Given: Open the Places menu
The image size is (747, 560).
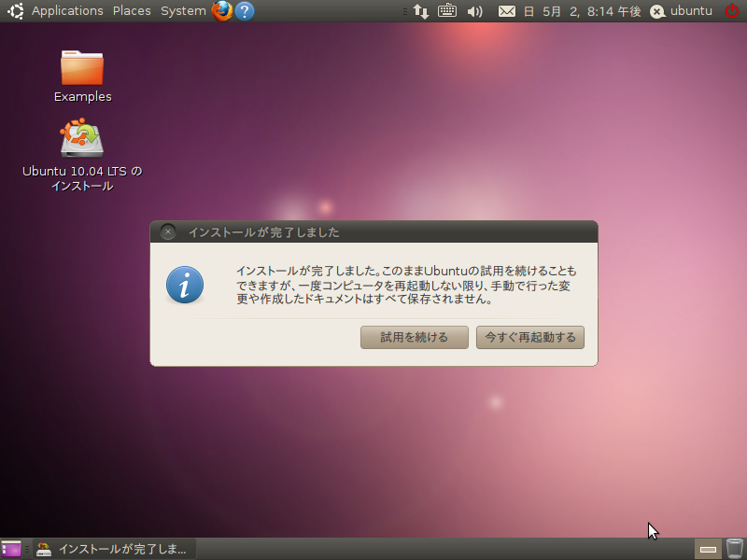Looking at the screenshot, I should pos(132,11).
